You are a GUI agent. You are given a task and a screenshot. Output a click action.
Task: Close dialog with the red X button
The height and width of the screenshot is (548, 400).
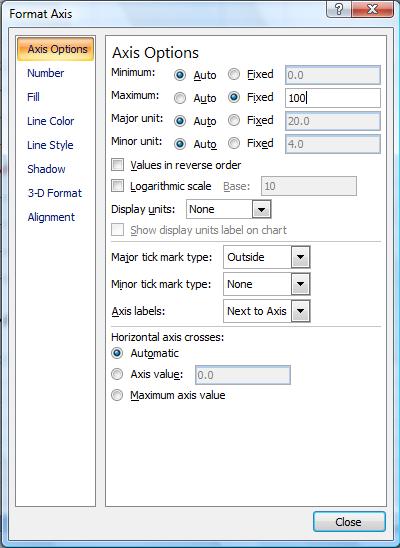pos(372,9)
